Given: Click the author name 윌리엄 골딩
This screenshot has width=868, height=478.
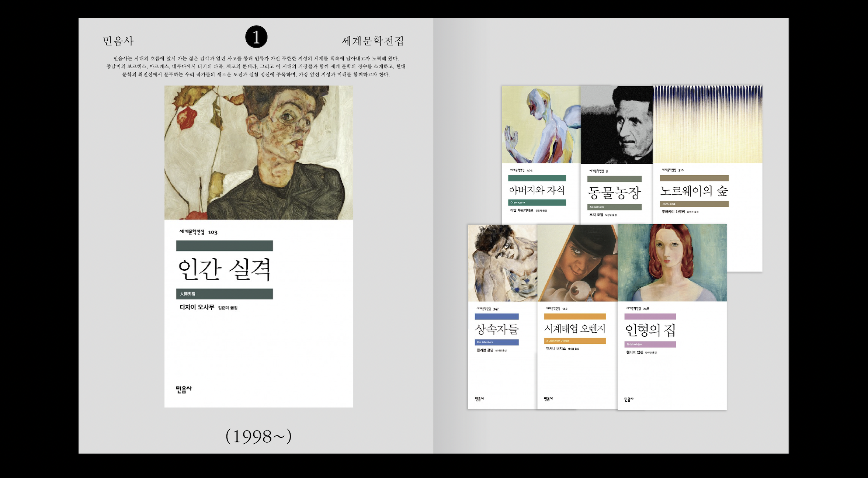Looking at the screenshot, I should coord(485,350).
